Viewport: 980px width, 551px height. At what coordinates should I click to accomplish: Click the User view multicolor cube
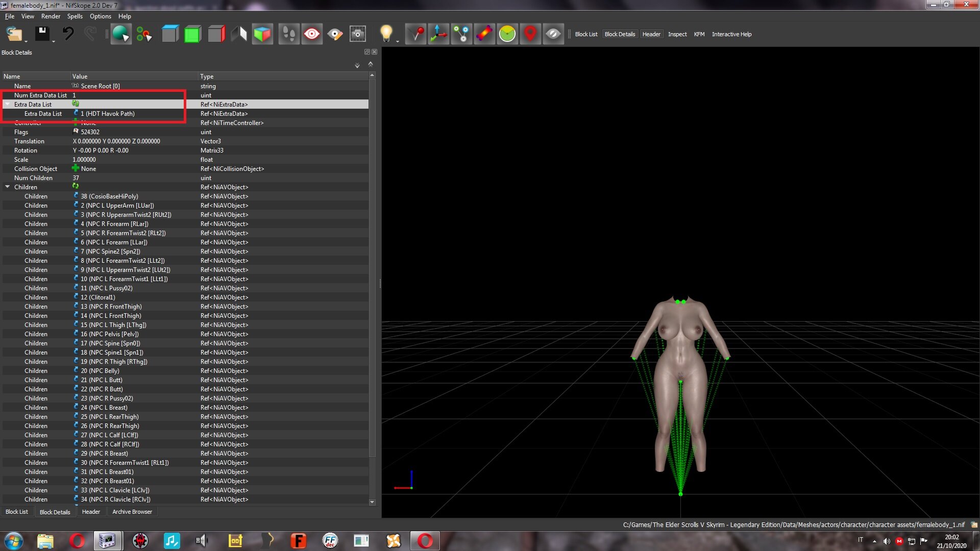[x=262, y=34]
